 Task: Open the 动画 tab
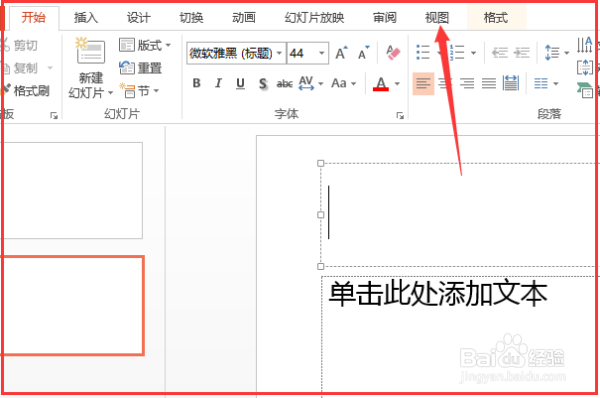(244, 18)
